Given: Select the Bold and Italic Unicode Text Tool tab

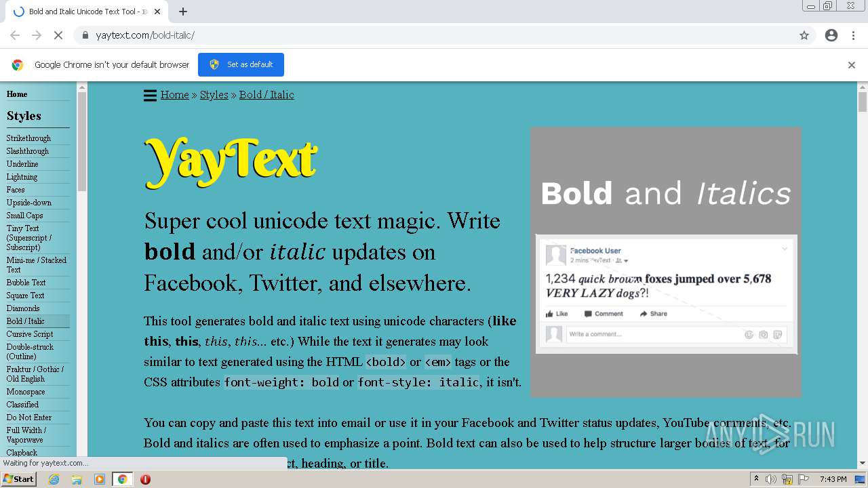Looking at the screenshot, I should (86, 12).
